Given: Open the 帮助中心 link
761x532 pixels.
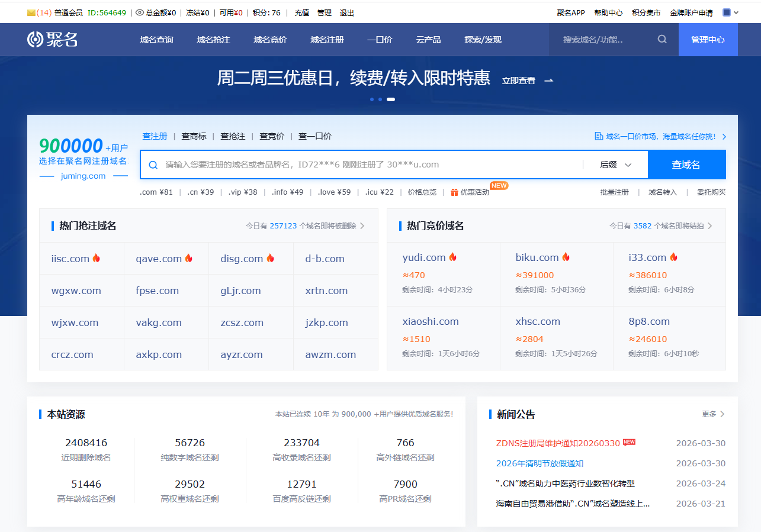Looking at the screenshot, I should [x=608, y=12].
